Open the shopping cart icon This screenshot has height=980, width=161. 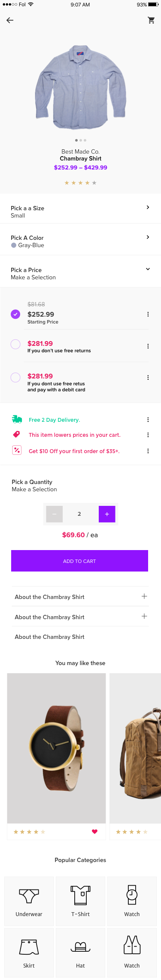(151, 20)
